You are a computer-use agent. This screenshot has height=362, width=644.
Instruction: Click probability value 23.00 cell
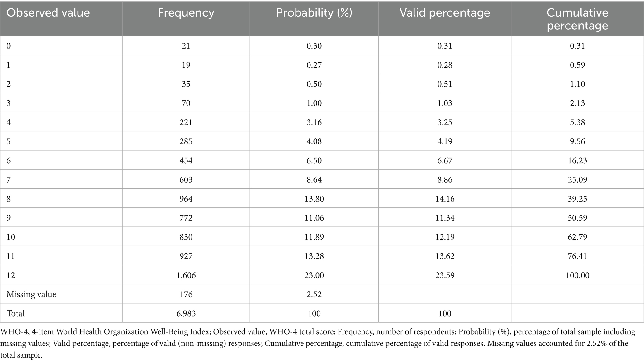coord(314,275)
